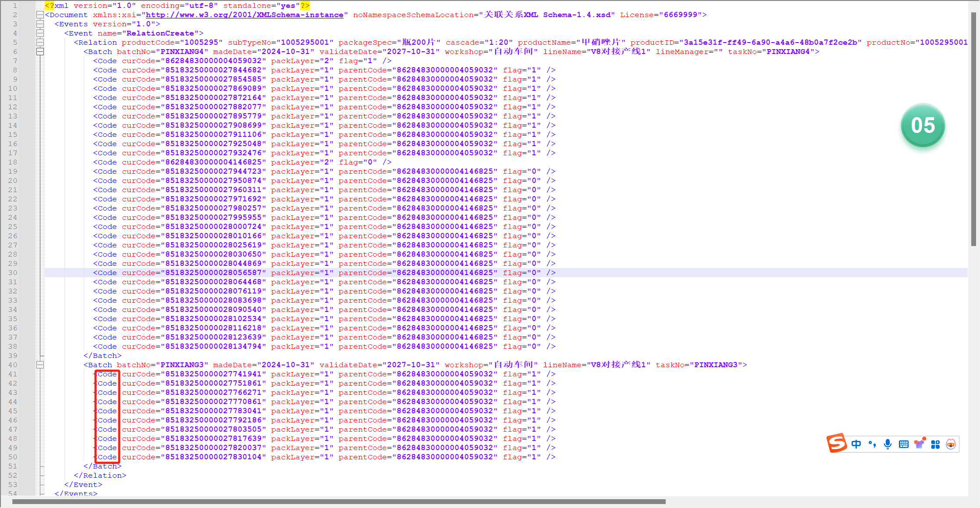Click the horizontal scrollbar thumb at bottom
The height and width of the screenshot is (508, 980).
pos(339,501)
